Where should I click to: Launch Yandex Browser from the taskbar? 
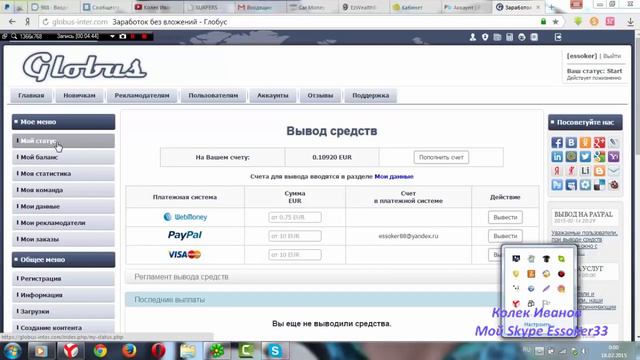point(71,351)
